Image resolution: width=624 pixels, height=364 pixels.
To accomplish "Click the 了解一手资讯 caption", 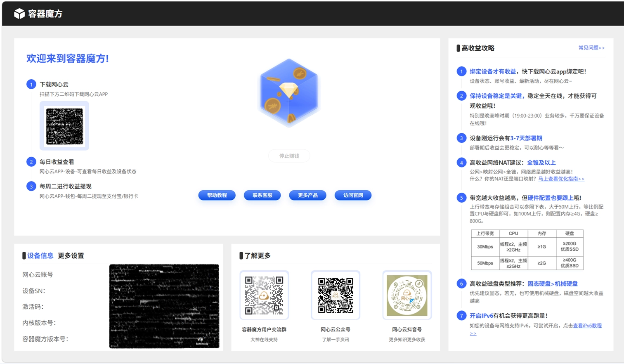I will point(336,340).
